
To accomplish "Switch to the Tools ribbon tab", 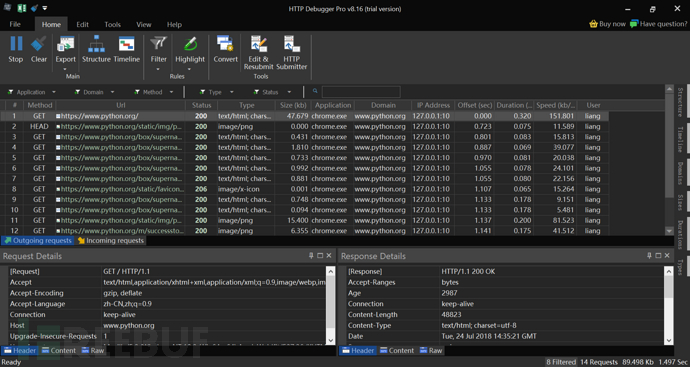I will [x=112, y=24].
